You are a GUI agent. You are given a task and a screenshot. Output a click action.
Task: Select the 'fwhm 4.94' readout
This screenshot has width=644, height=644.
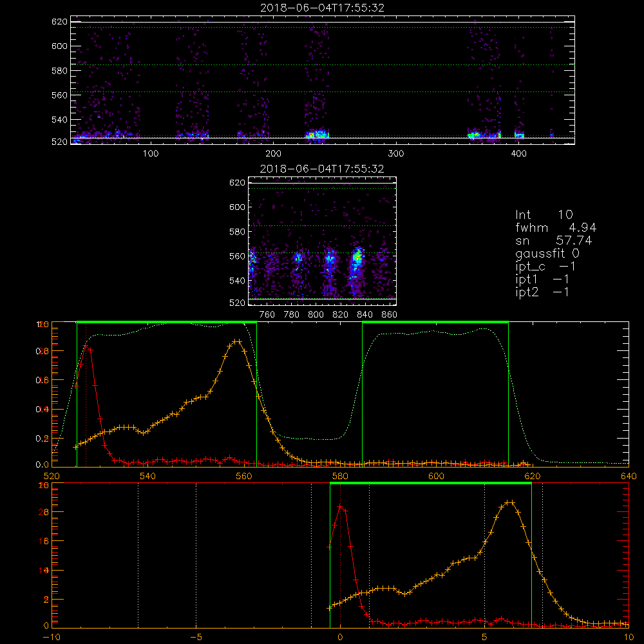[x=556, y=227]
